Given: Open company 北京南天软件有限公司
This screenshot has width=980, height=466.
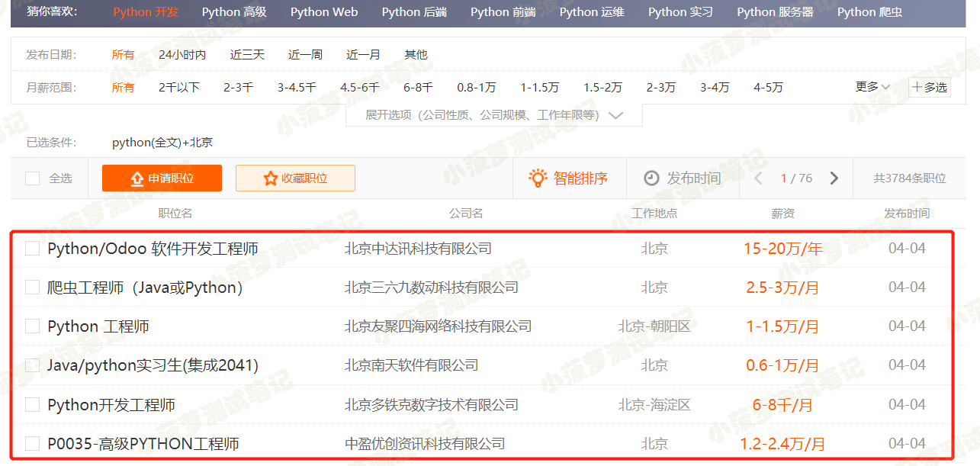Looking at the screenshot, I should tap(412, 365).
